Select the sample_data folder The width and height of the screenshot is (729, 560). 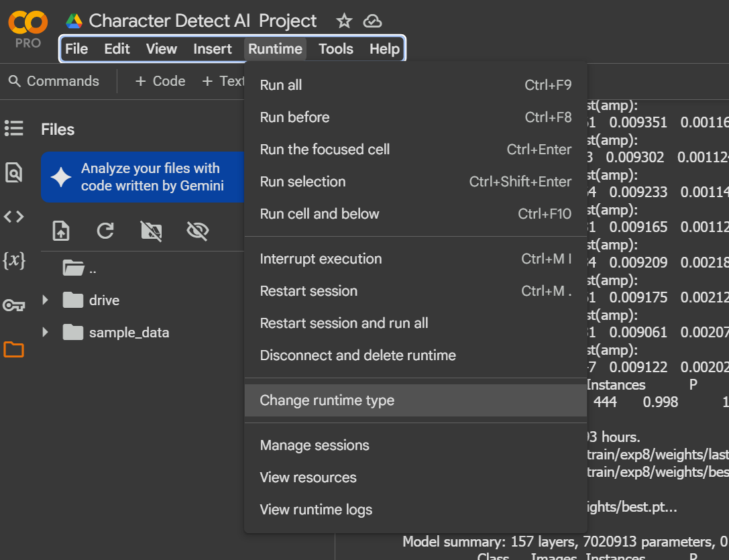pos(116,333)
